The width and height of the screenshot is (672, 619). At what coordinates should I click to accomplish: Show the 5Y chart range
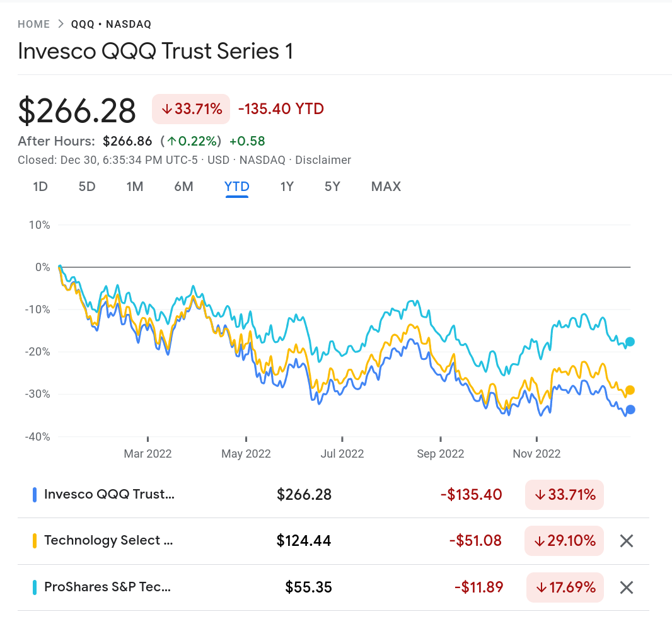click(332, 187)
